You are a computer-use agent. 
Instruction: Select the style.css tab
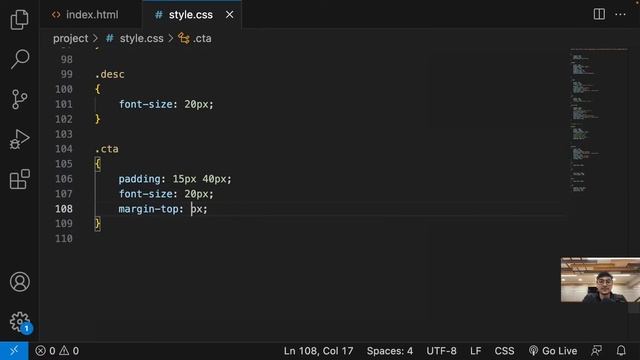(x=184, y=15)
